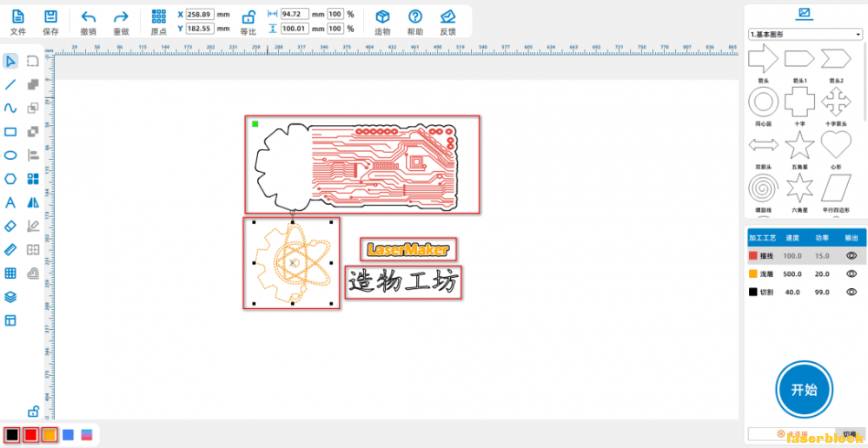
Task: Select the rectangle tool
Action: click(10, 132)
